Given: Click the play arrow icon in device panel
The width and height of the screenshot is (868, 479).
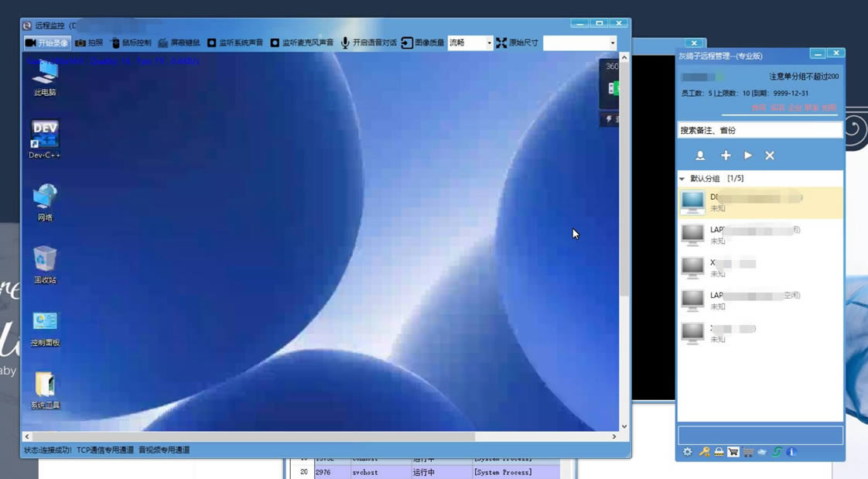Looking at the screenshot, I should pos(748,156).
